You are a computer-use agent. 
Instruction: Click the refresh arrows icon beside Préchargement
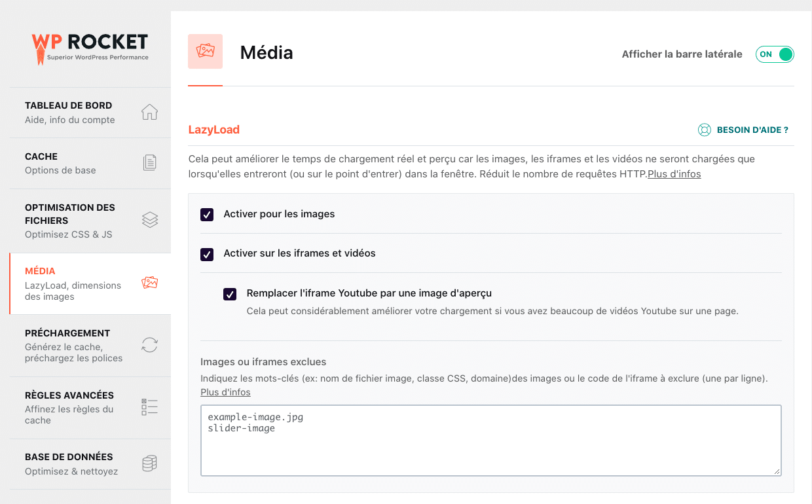click(150, 345)
